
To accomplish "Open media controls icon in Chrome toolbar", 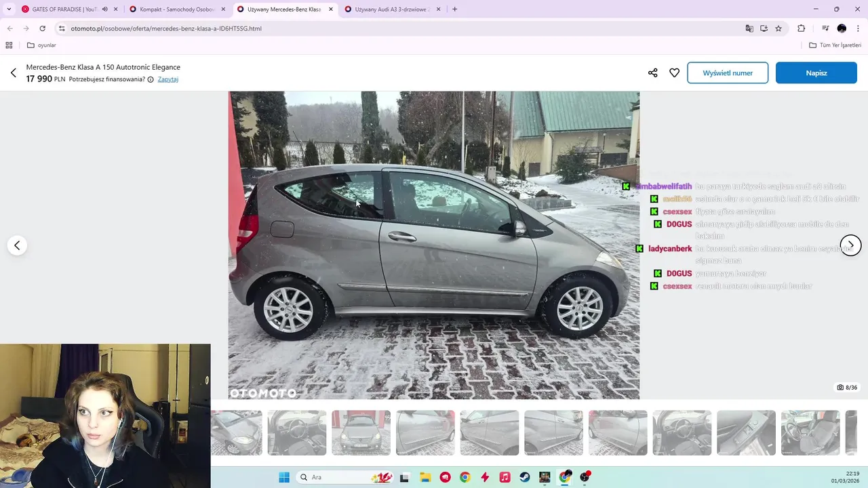I will click(825, 28).
